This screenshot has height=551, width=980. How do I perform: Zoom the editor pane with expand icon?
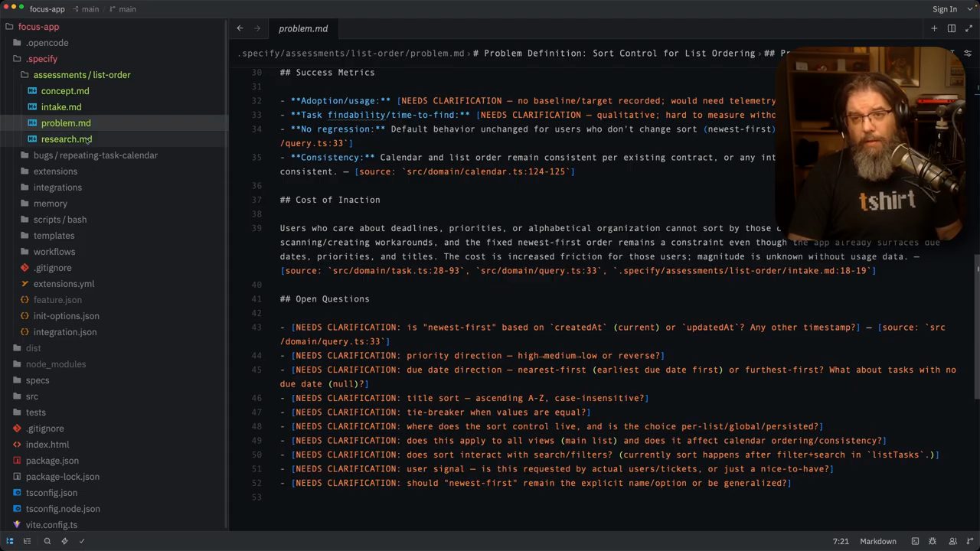click(969, 28)
